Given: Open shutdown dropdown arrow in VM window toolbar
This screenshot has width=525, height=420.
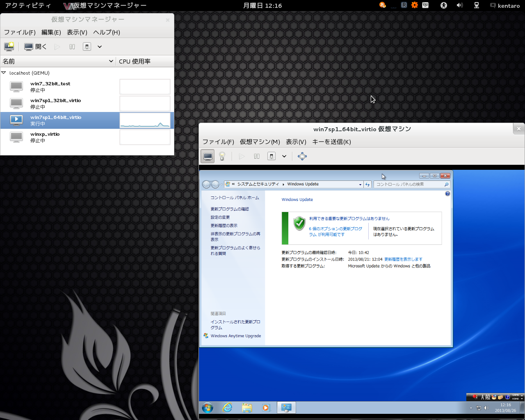Looking at the screenshot, I should click(284, 156).
